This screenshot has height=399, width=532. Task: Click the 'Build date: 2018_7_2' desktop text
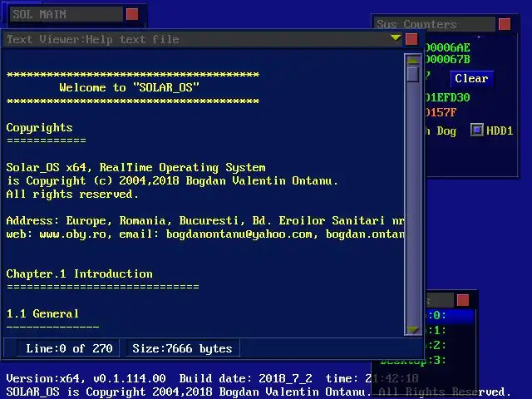246,378
